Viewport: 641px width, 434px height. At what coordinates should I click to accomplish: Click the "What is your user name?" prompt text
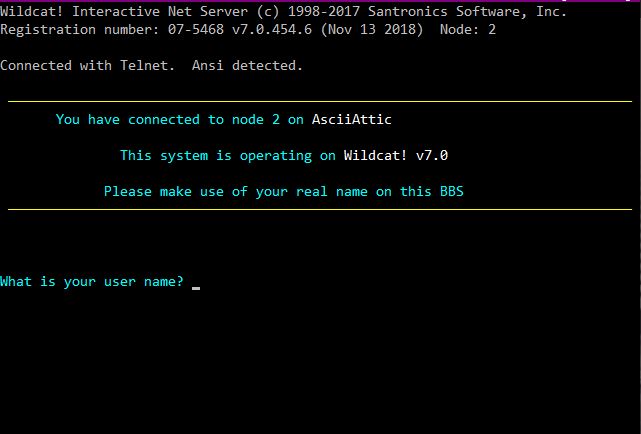click(92, 282)
